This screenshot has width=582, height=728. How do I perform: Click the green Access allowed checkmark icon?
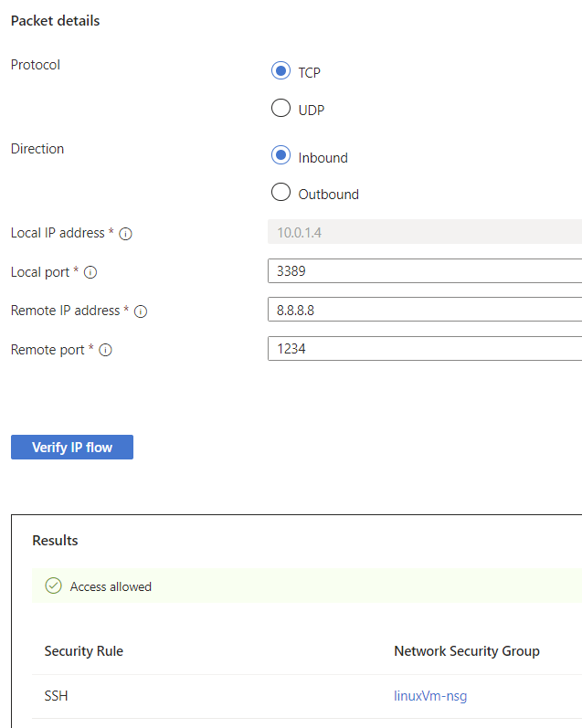pyautogui.click(x=53, y=586)
